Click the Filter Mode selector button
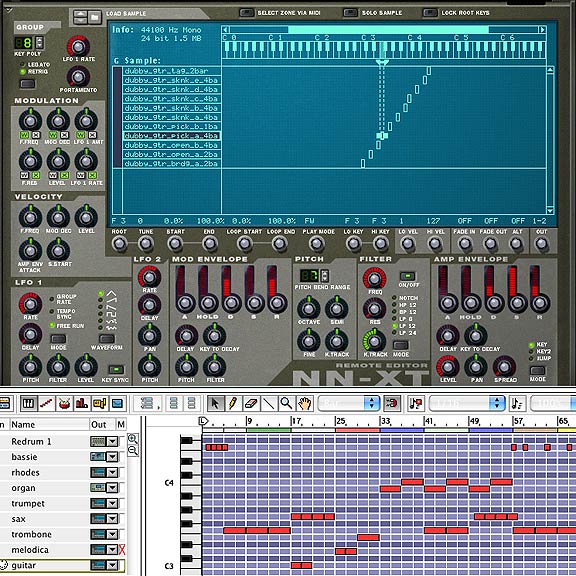This screenshot has width=576, height=576. [x=401, y=345]
